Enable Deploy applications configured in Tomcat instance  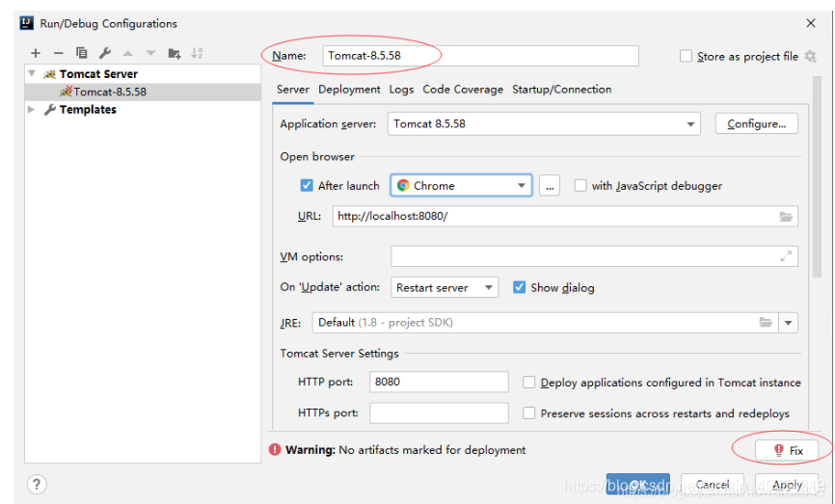pos(528,383)
